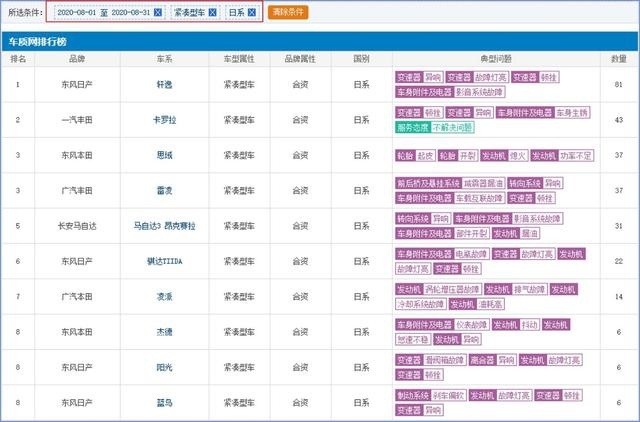Open the 卡罗拉 car series link
This screenshot has width=640, height=422.
pos(164,120)
